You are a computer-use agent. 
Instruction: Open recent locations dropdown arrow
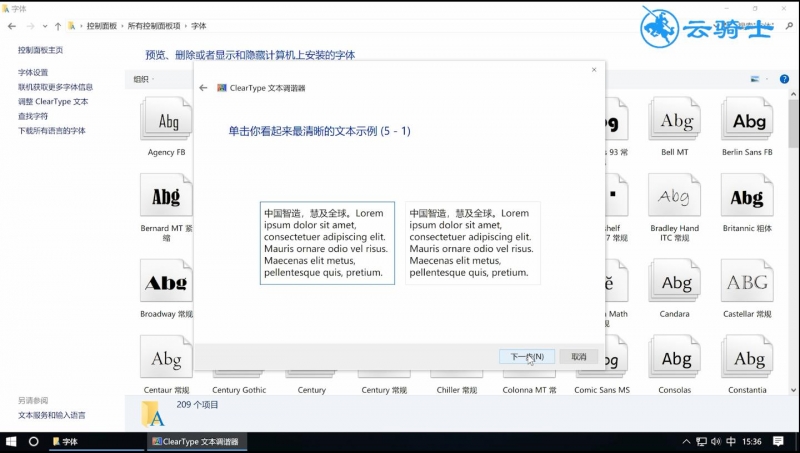45,26
